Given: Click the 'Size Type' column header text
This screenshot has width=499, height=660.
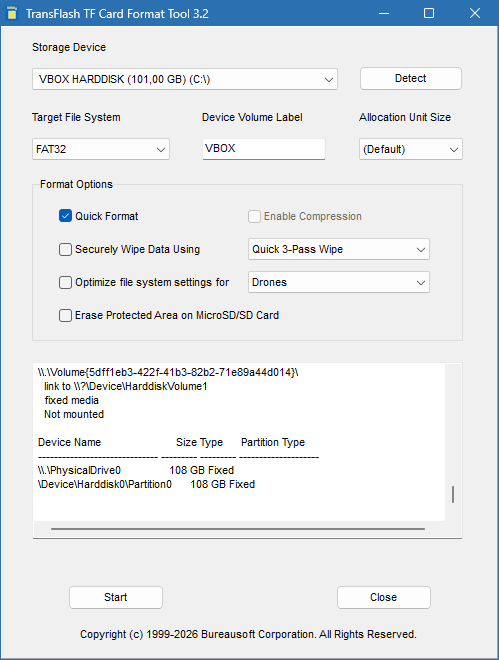Looking at the screenshot, I should point(199,442).
